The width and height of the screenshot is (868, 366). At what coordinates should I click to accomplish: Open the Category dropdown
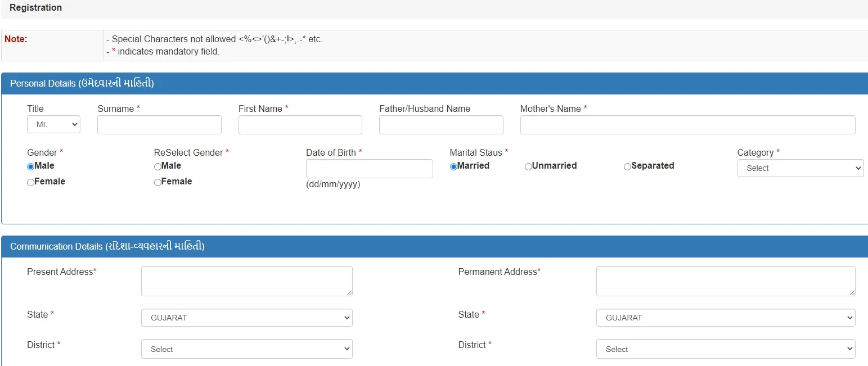(800, 168)
